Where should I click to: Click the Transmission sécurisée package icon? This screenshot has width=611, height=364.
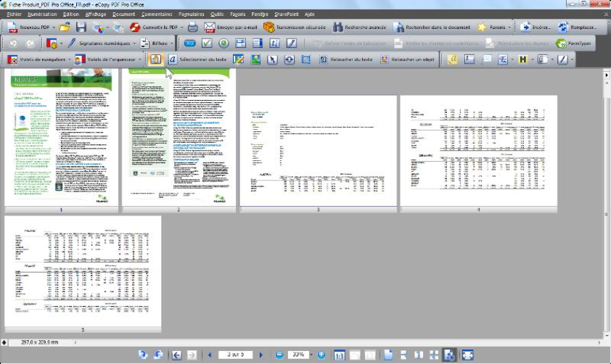[x=269, y=28]
